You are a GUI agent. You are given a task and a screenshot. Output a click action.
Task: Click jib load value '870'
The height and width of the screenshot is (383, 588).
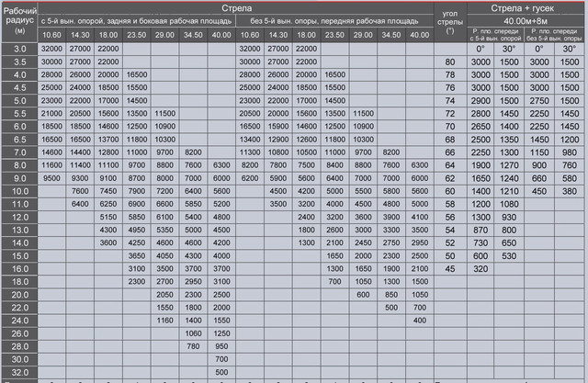pyautogui.click(x=481, y=231)
